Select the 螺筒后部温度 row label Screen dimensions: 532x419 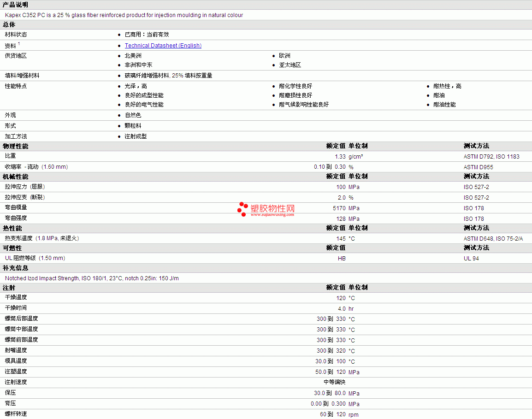[21, 319]
